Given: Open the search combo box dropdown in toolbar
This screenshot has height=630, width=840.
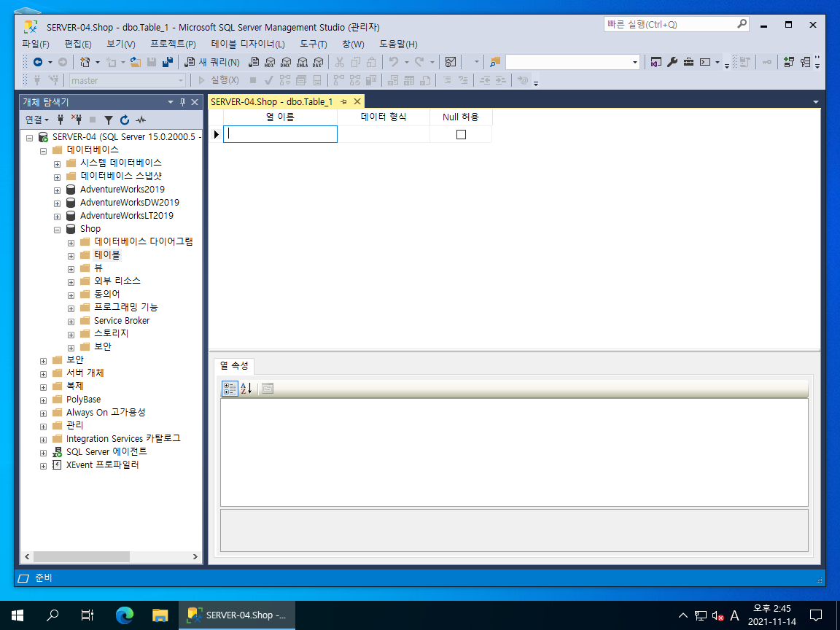Looking at the screenshot, I should click(x=635, y=62).
